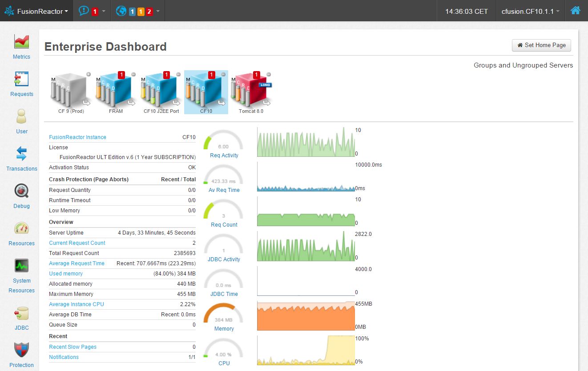Expand the enterprise status dropdown arrow

pyautogui.click(x=158, y=11)
